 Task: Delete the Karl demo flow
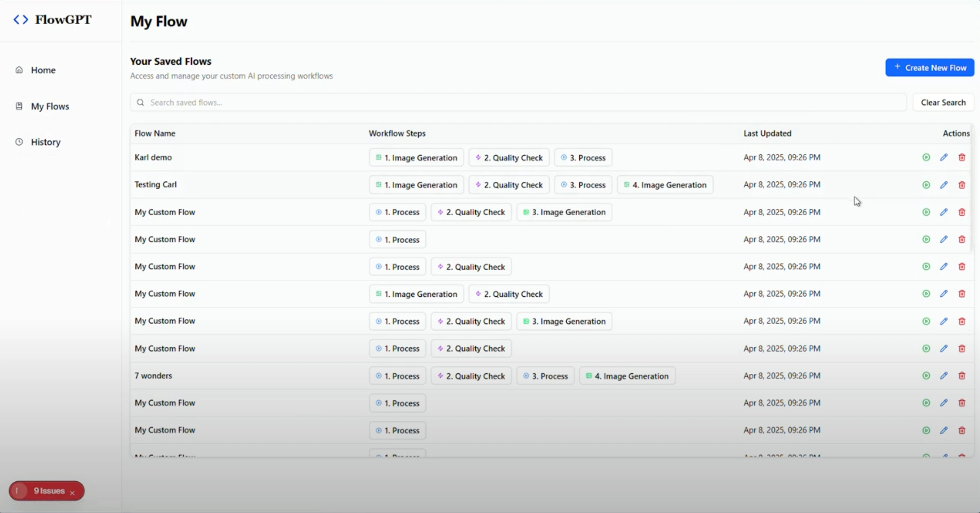point(962,157)
